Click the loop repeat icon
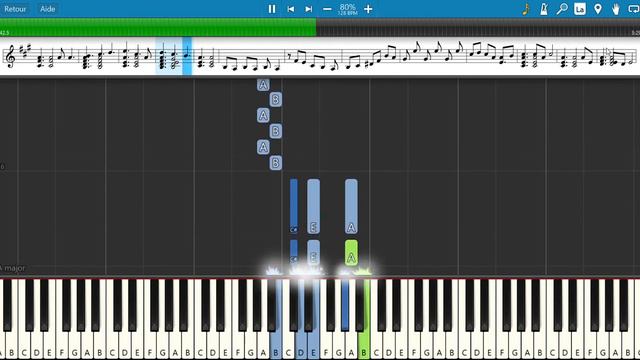The image size is (640, 360). click(x=633, y=9)
